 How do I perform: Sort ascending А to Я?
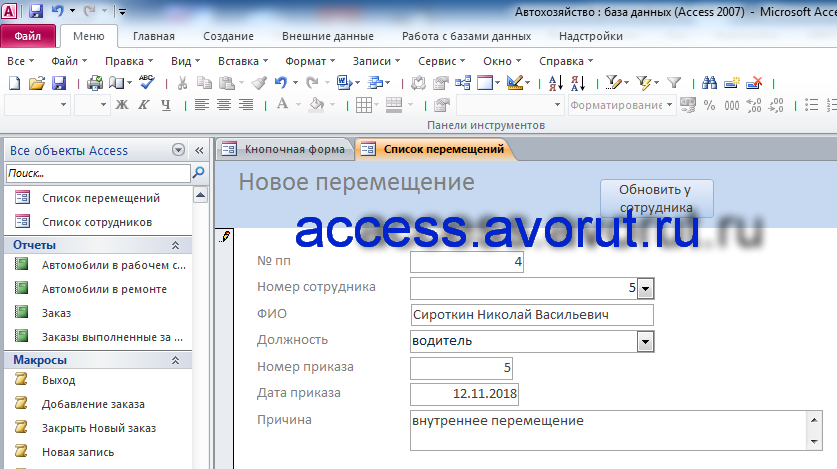pyautogui.click(x=556, y=83)
